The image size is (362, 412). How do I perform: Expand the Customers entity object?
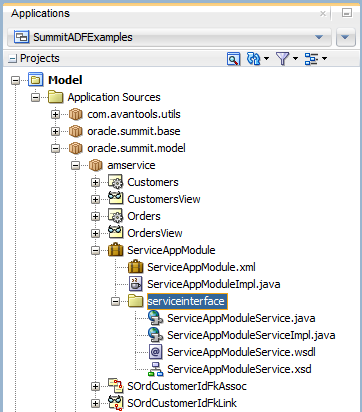[95, 182]
